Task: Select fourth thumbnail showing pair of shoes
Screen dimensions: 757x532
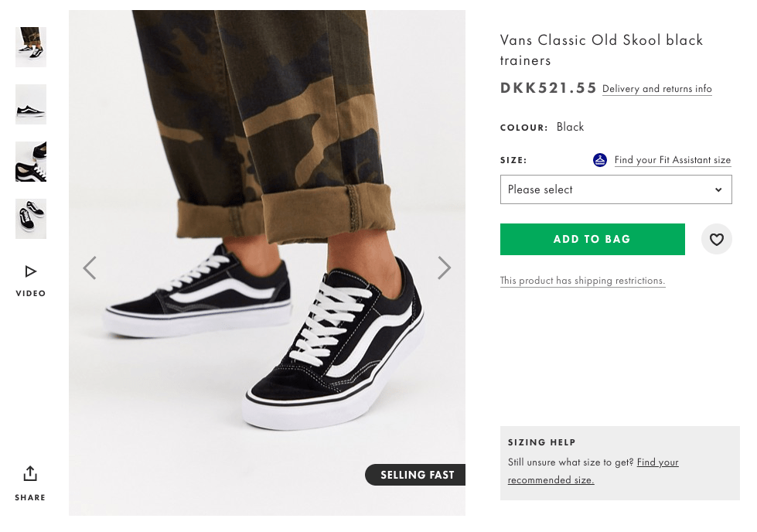Action: pyautogui.click(x=31, y=219)
